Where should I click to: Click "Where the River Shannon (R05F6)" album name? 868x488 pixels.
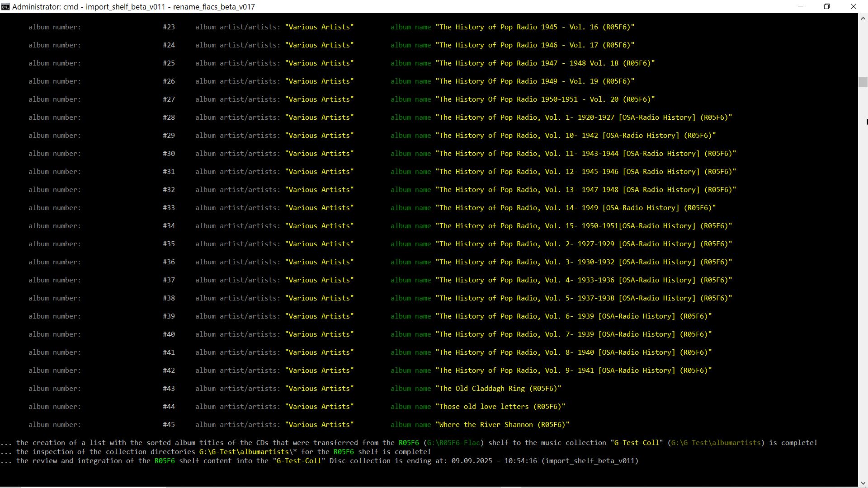click(x=502, y=425)
